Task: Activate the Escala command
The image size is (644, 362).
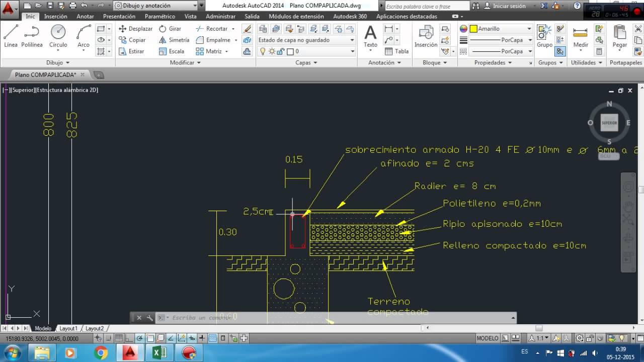Action: (x=171, y=51)
